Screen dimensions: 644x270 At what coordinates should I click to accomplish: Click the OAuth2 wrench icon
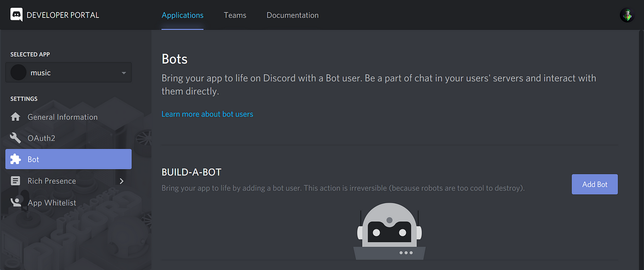click(16, 138)
